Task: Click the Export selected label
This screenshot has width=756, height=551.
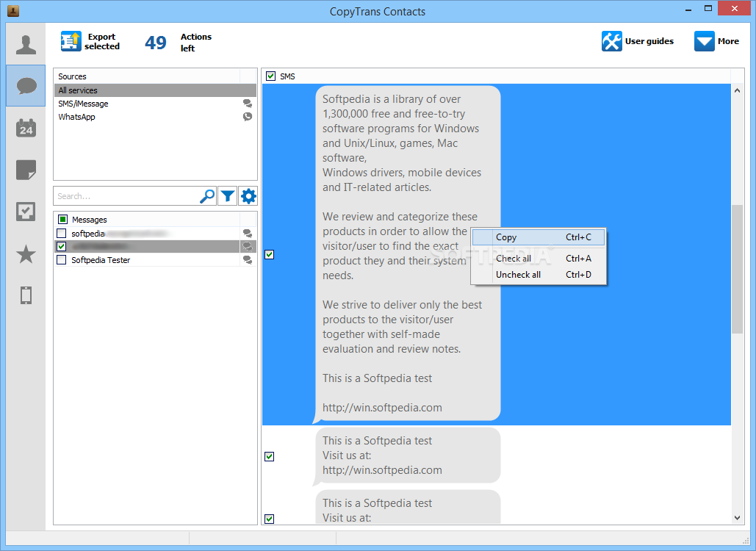Action: point(102,41)
